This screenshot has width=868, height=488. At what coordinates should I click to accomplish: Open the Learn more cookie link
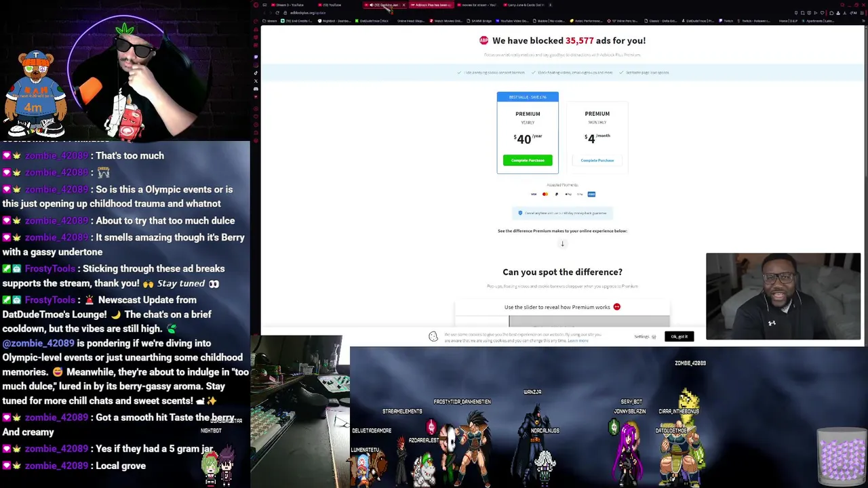coord(578,341)
